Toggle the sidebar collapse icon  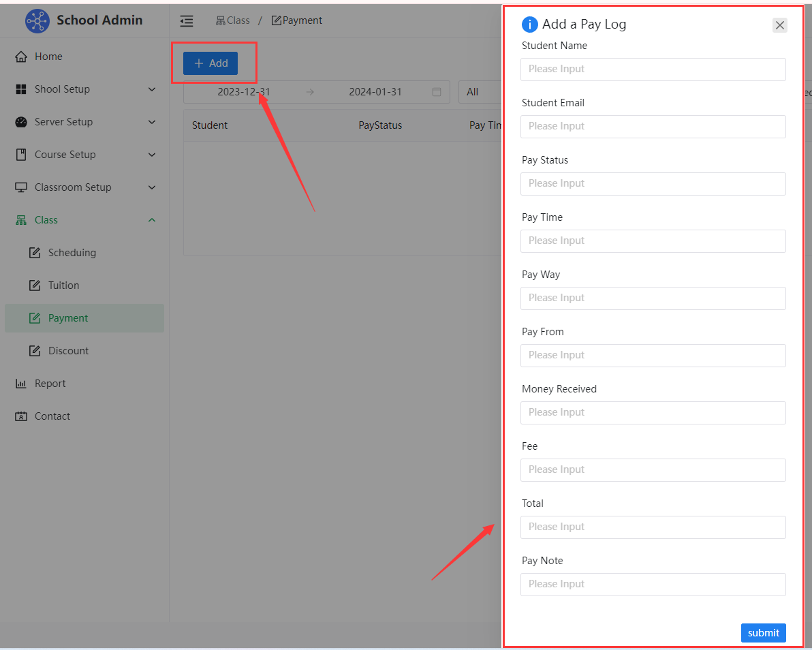[187, 21]
